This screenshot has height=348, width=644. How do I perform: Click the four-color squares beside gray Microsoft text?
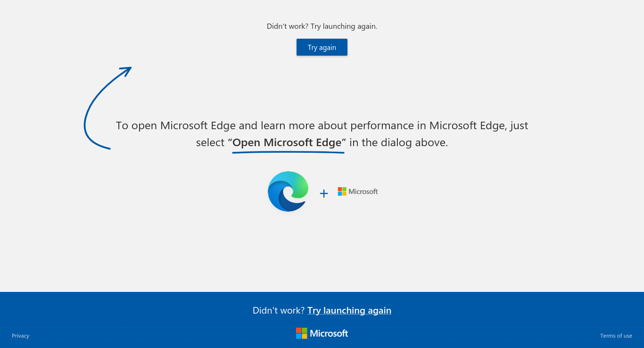pos(342,191)
